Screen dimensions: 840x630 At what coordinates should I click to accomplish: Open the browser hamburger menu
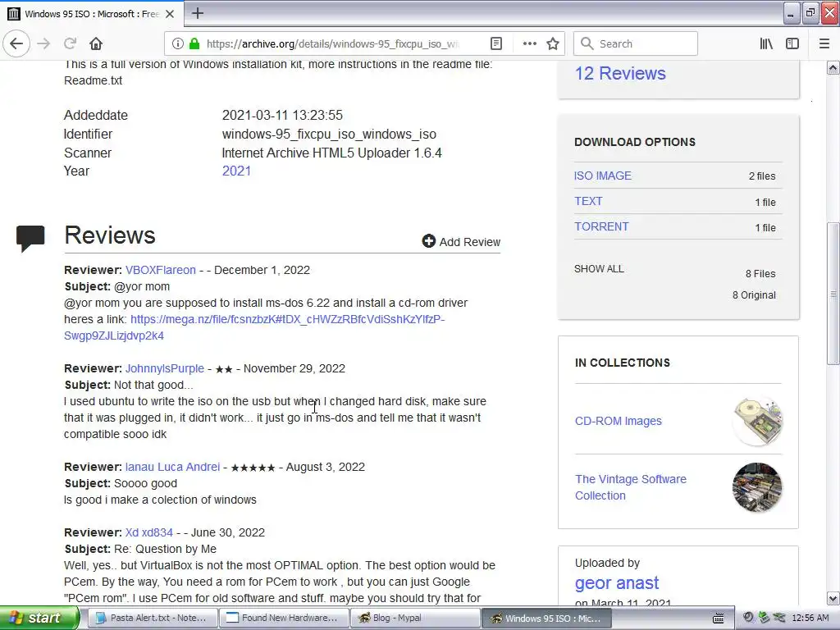[x=824, y=43]
